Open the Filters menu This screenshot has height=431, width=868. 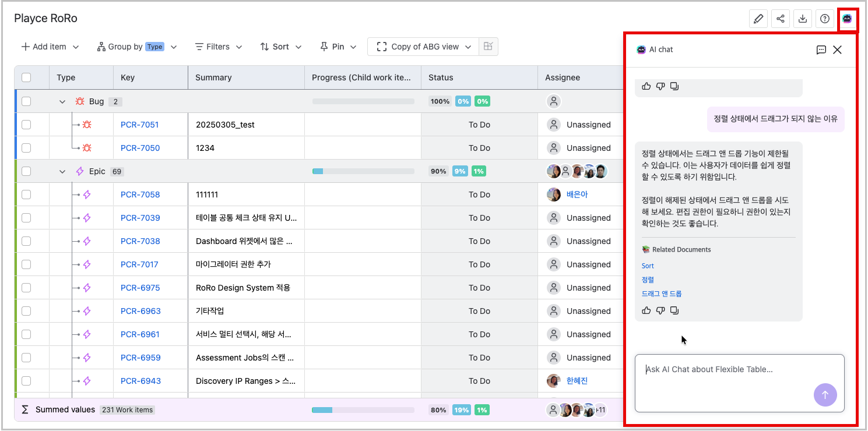218,46
